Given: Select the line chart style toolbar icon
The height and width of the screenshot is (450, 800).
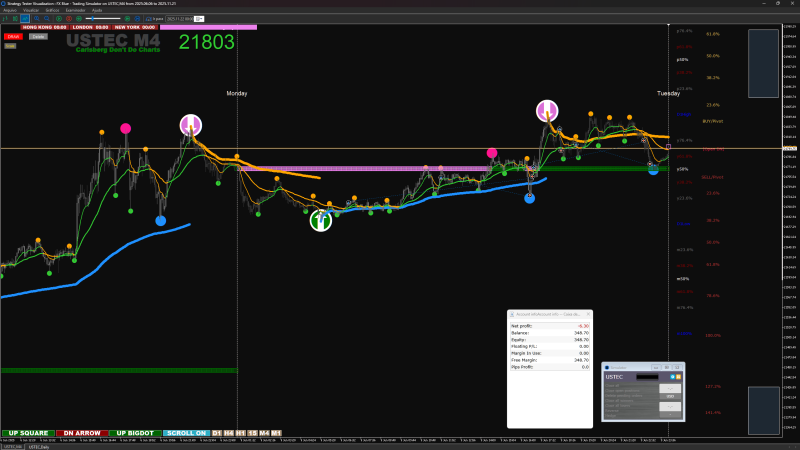Looking at the screenshot, I should pyautogui.click(x=25, y=19).
